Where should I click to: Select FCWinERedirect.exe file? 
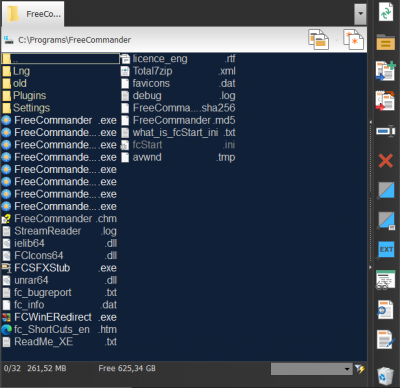(x=59, y=318)
